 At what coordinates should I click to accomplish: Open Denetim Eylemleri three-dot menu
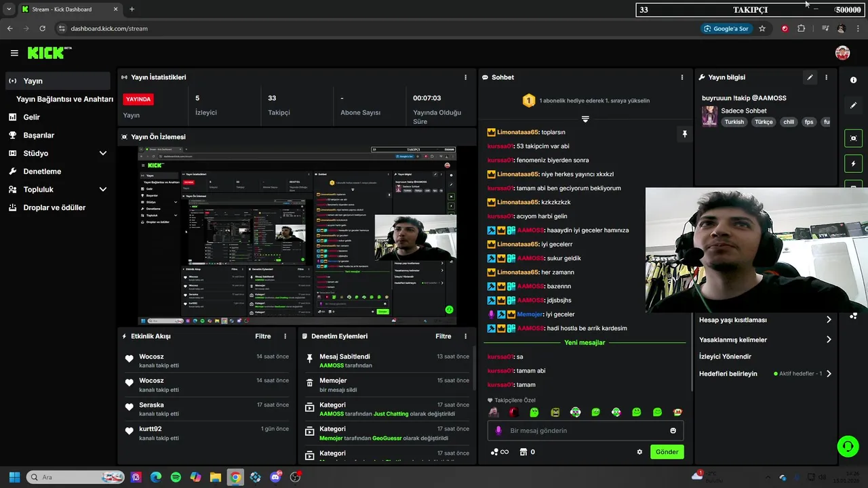pos(465,336)
